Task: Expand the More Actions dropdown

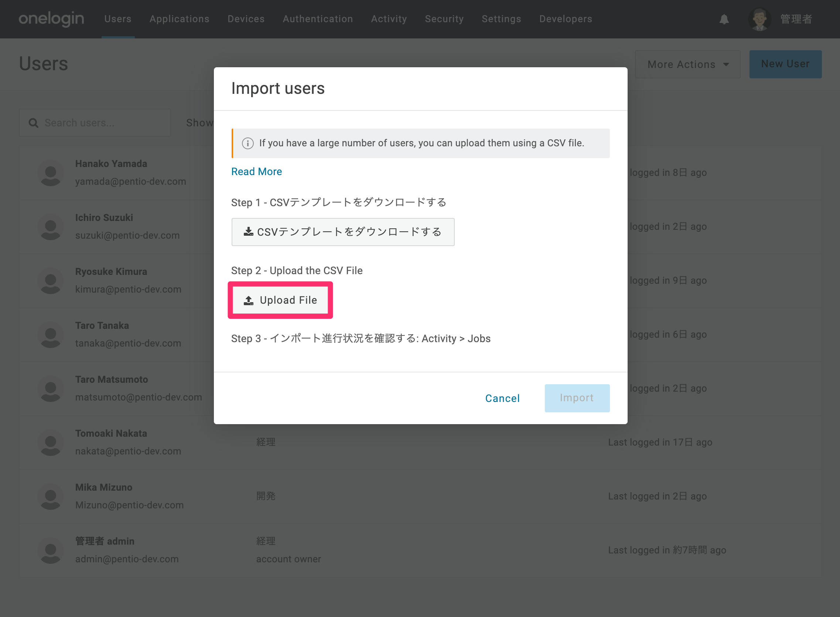Action: click(x=687, y=64)
